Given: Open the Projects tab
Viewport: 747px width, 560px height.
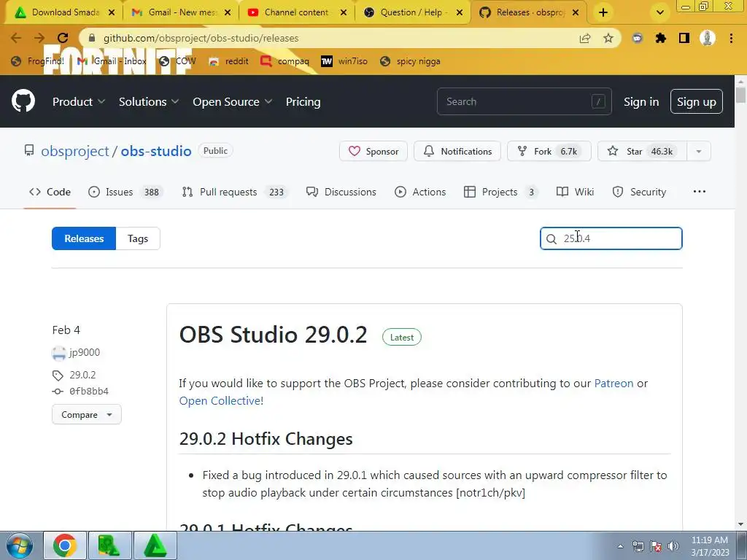Looking at the screenshot, I should tap(500, 192).
